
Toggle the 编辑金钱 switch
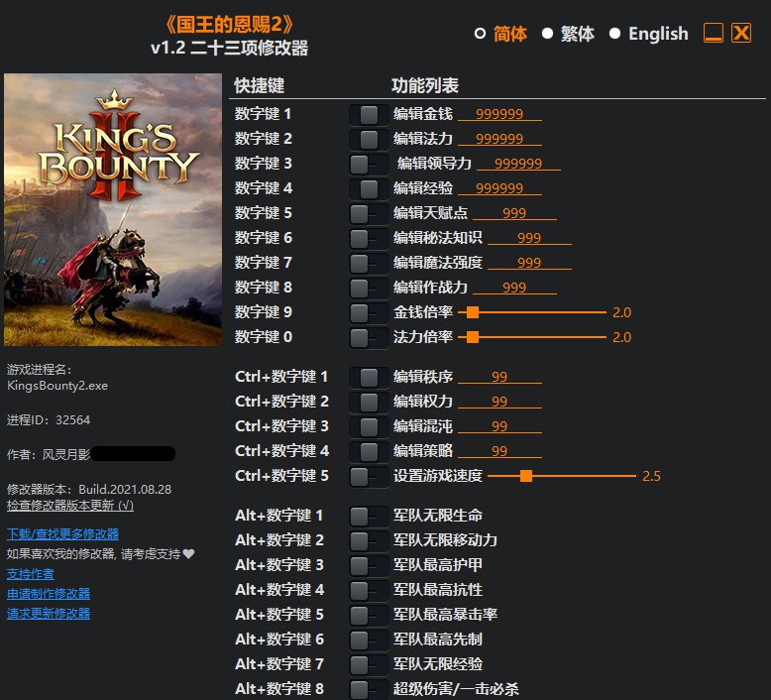369,115
